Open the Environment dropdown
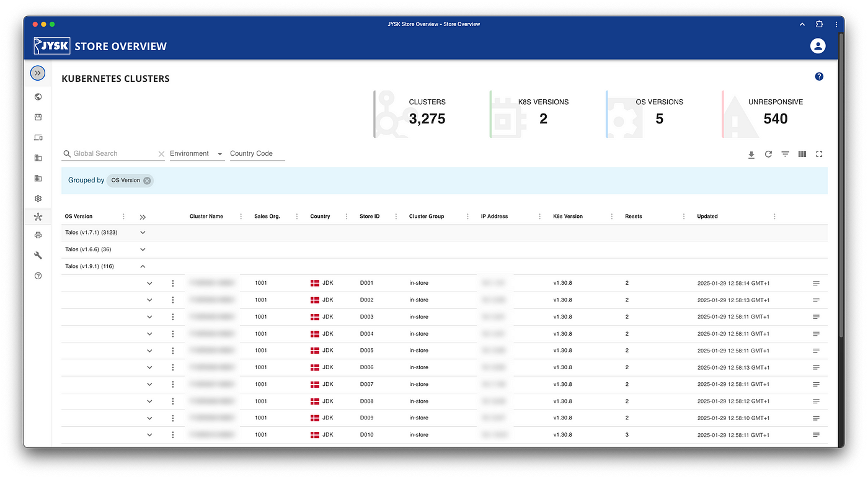The height and width of the screenshot is (479, 868). (x=197, y=154)
